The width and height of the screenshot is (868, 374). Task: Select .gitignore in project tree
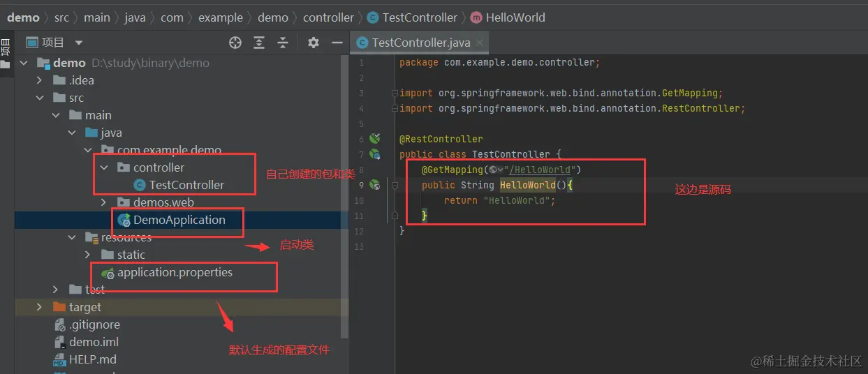[x=94, y=325]
